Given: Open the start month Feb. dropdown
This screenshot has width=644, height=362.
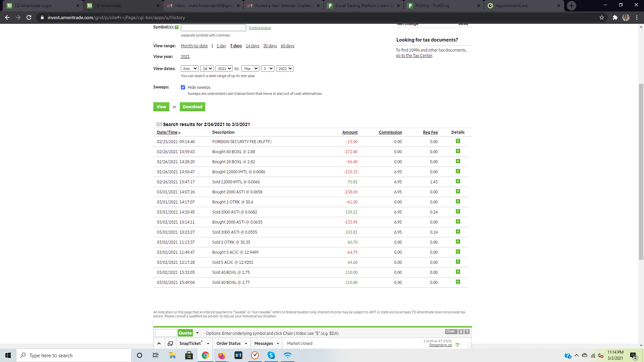Looking at the screenshot, I should point(190,69).
